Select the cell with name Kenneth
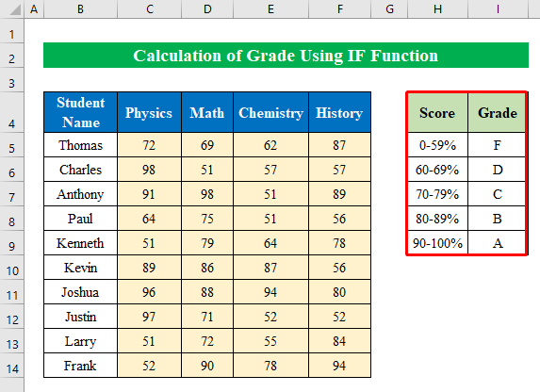540x392 pixels. click(x=81, y=243)
